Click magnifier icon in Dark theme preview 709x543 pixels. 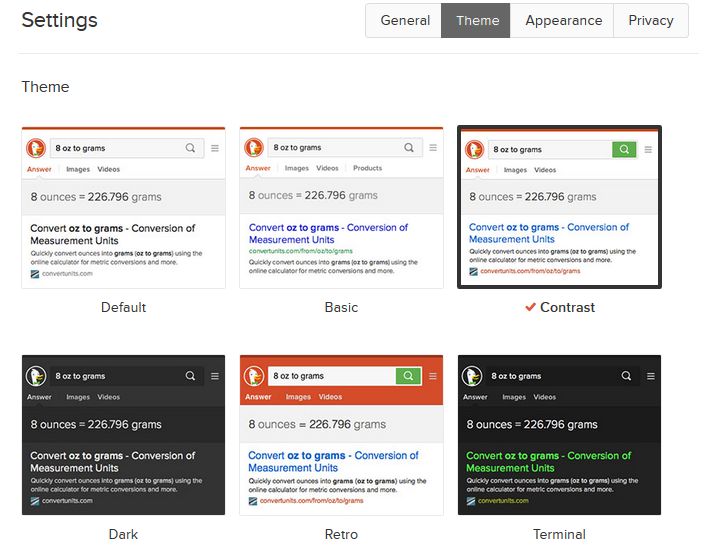190,376
